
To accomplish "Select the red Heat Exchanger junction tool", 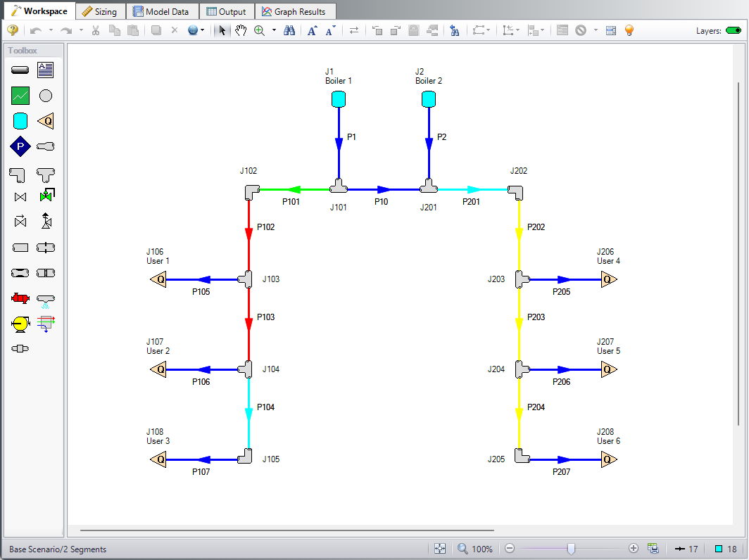I will click(x=20, y=298).
